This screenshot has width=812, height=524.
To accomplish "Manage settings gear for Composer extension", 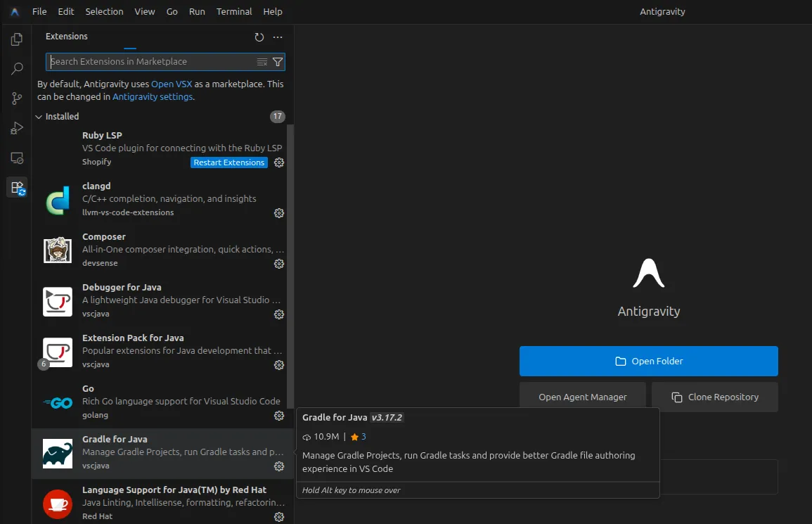I will pyautogui.click(x=278, y=264).
